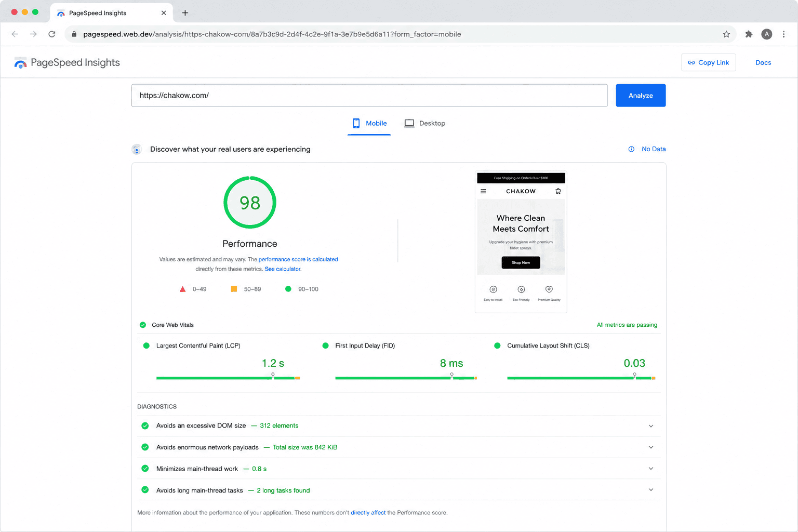The image size is (798, 532).
Task: Go back using browser back arrow
Action: 15,34
